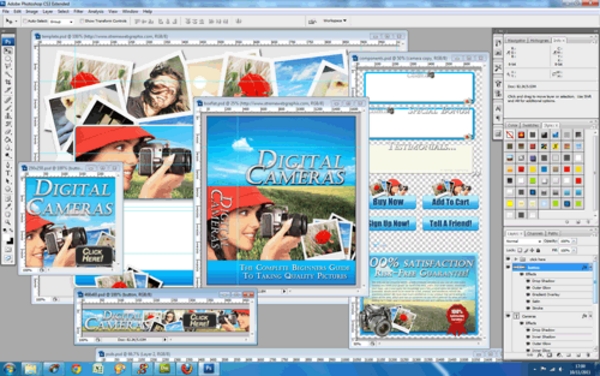Select the Move tool in the toolbox
600x376 pixels.
(x=8, y=50)
